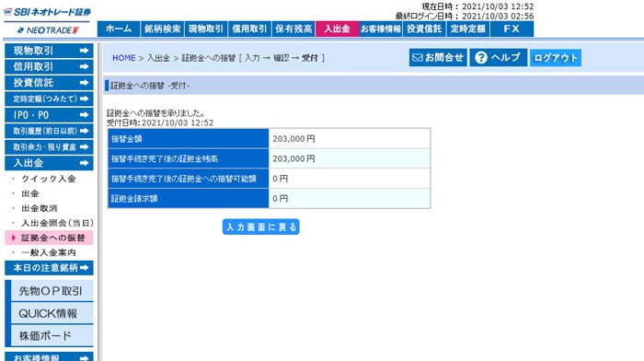Open the 定時定額 top tab
The width and height of the screenshot is (644, 361).
click(x=467, y=29)
